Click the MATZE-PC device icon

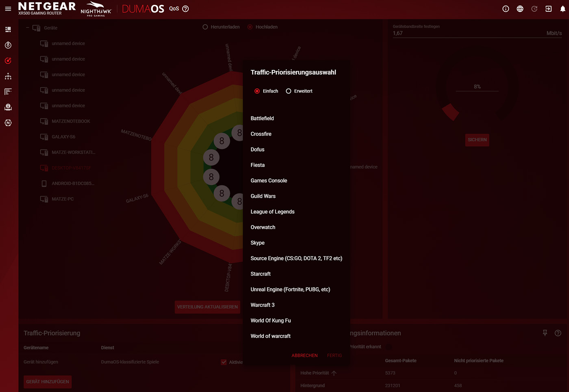(44, 199)
